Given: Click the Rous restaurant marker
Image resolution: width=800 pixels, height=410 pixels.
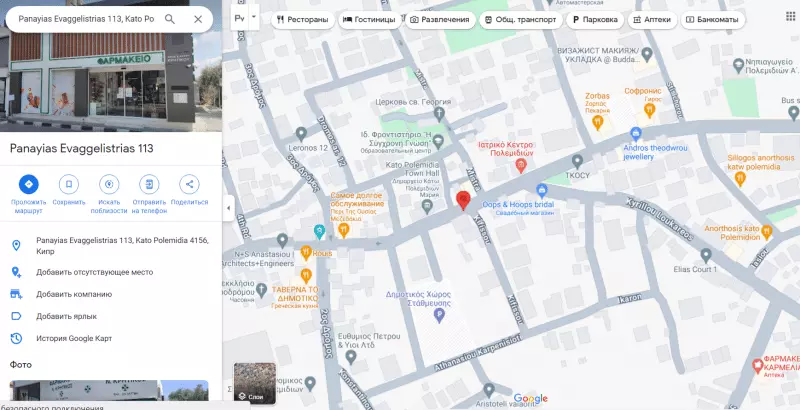Looking at the screenshot, I should pos(306,252).
